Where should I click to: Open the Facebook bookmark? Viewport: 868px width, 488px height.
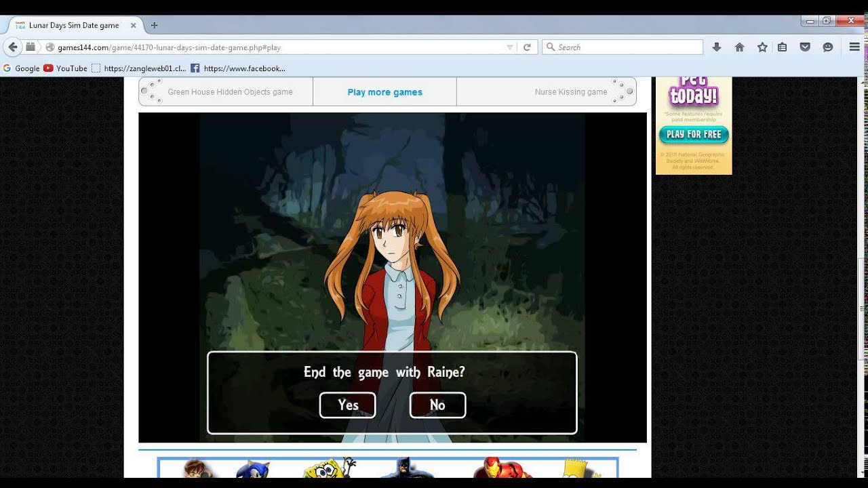[x=238, y=68]
